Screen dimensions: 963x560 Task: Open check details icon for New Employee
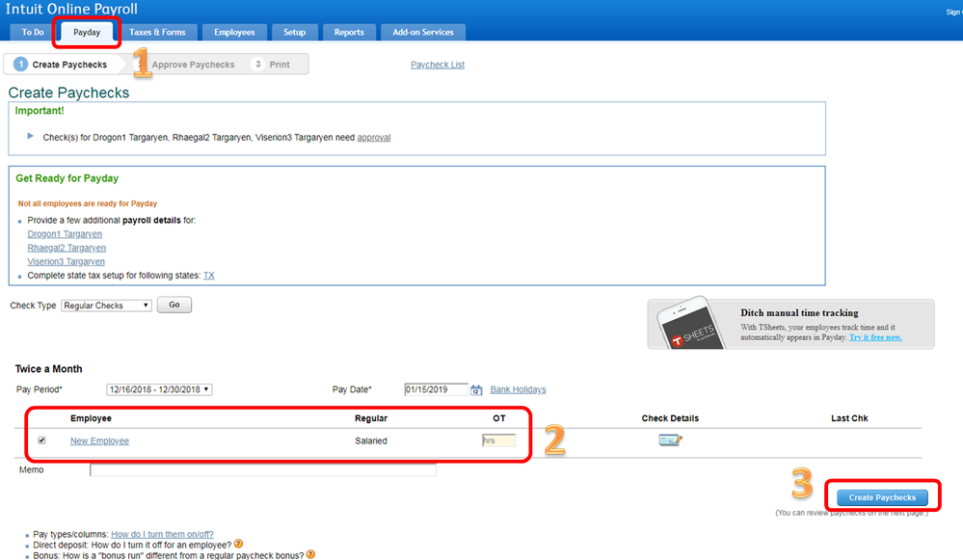click(x=670, y=440)
